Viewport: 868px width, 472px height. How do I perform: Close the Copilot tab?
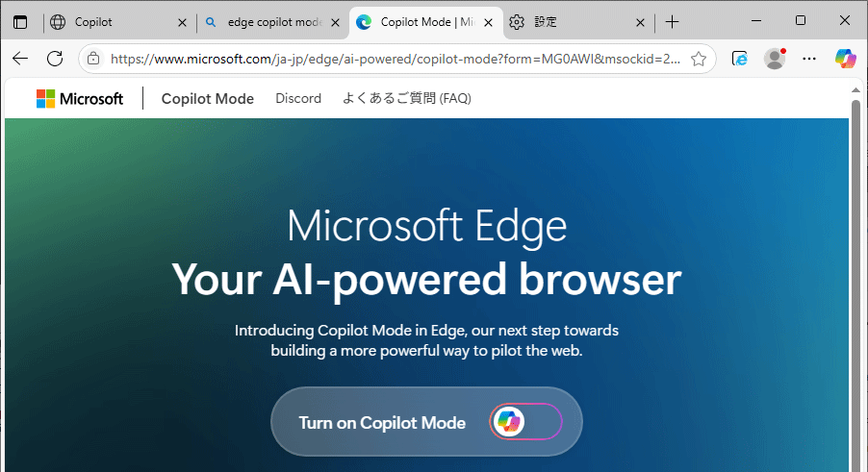(182, 23)
